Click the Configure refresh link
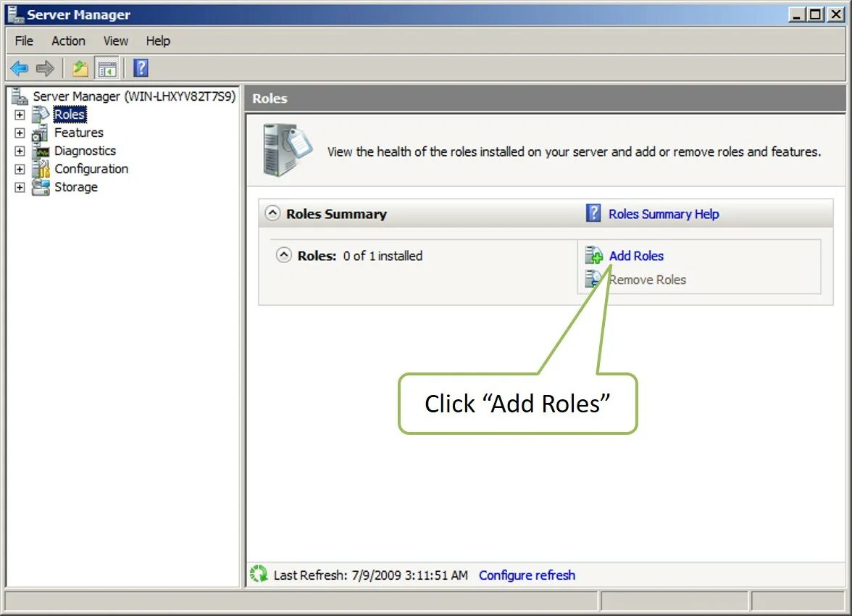Screen dimensions: 852x616 [x=527, y=575]
